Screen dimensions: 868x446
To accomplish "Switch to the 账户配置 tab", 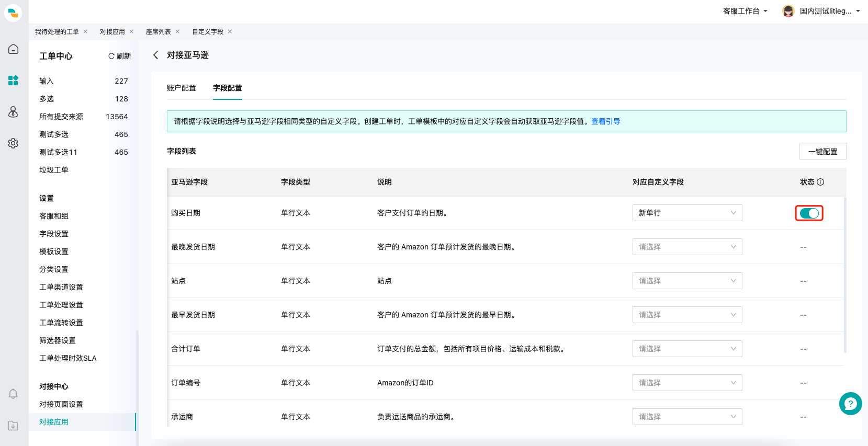I will point(182,88).
